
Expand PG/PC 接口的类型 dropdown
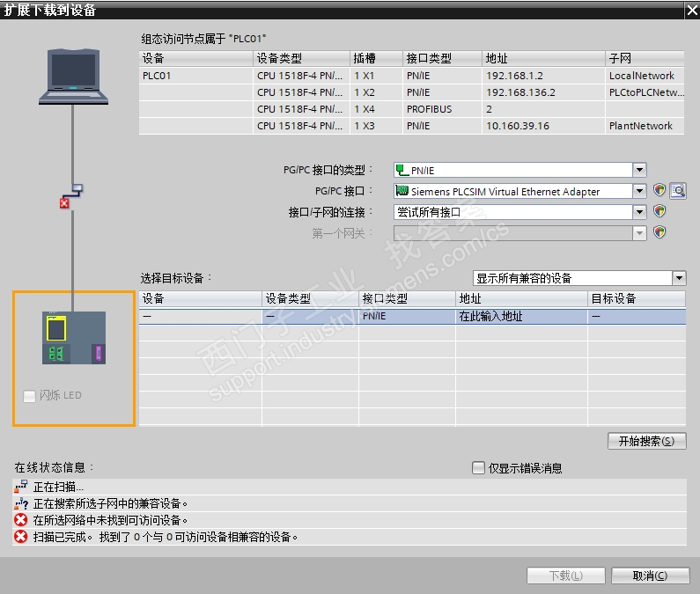coord(639,170)
